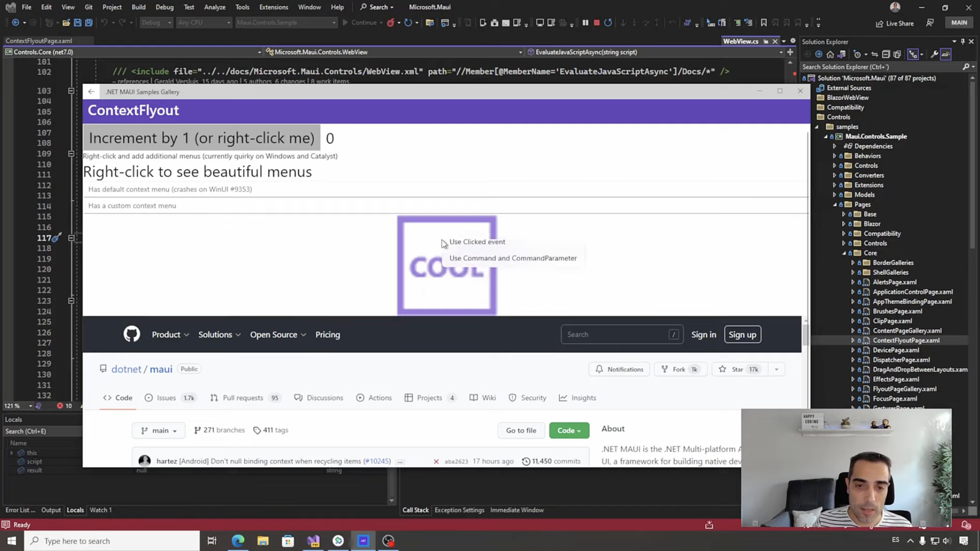The image size is (980, 551).
Task: Open the Git menu
Action: click(x=88, y=7)
